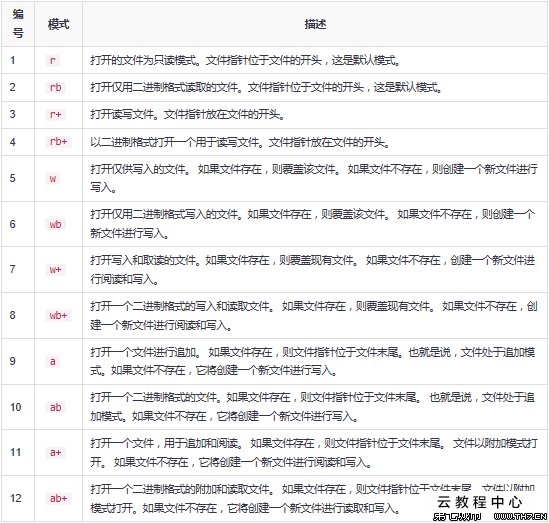Click row number '12' cell
Viewport: 549px width, 523px height.
[x=18, y=498]
